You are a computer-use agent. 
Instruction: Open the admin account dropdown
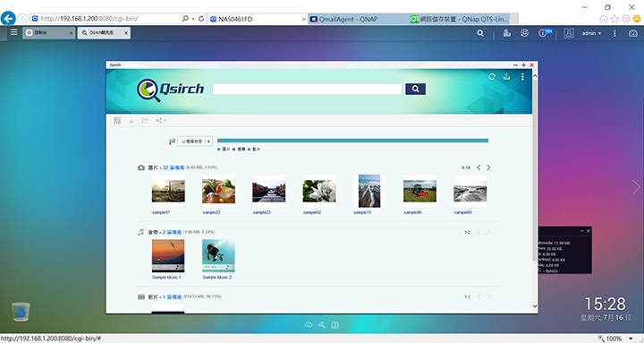point(591,33)
